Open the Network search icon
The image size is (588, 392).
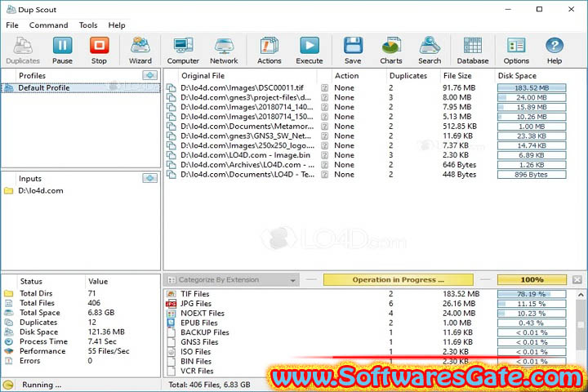point(224,51)
